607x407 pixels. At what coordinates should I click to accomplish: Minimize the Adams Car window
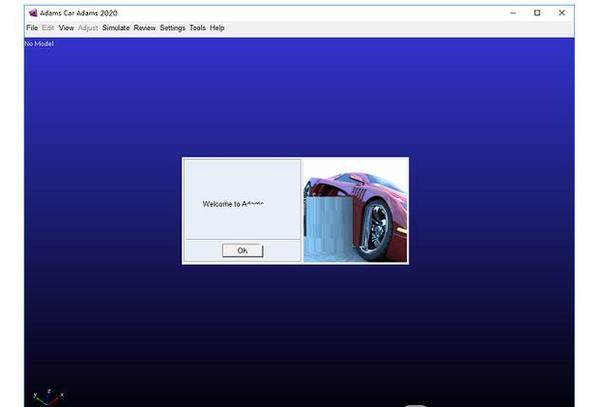tap(513, 13)
